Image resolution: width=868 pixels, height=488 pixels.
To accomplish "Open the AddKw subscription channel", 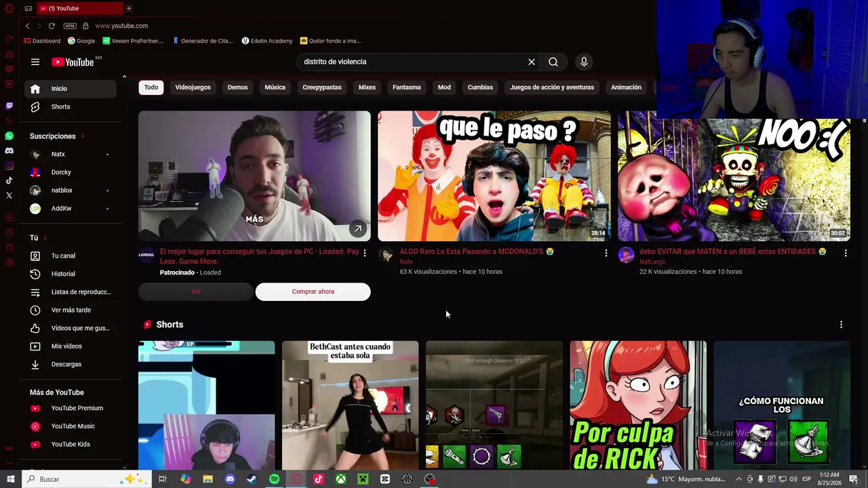I will point(71,208).
